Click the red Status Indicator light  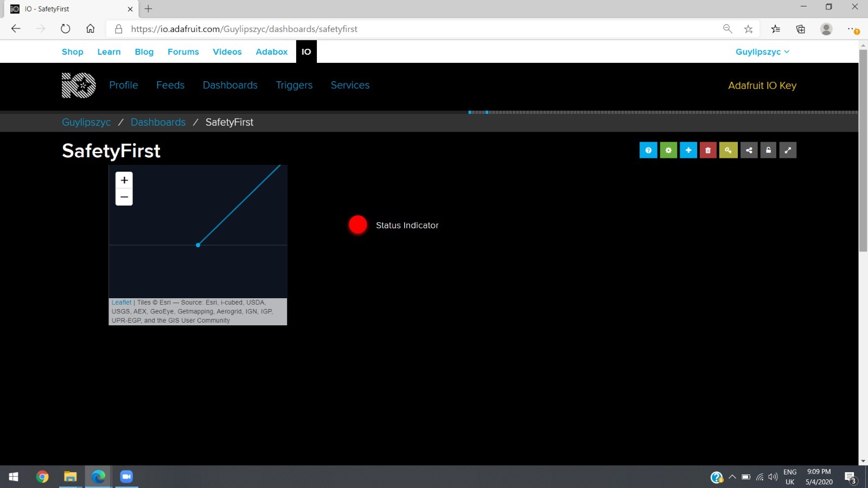pos(358,224)
